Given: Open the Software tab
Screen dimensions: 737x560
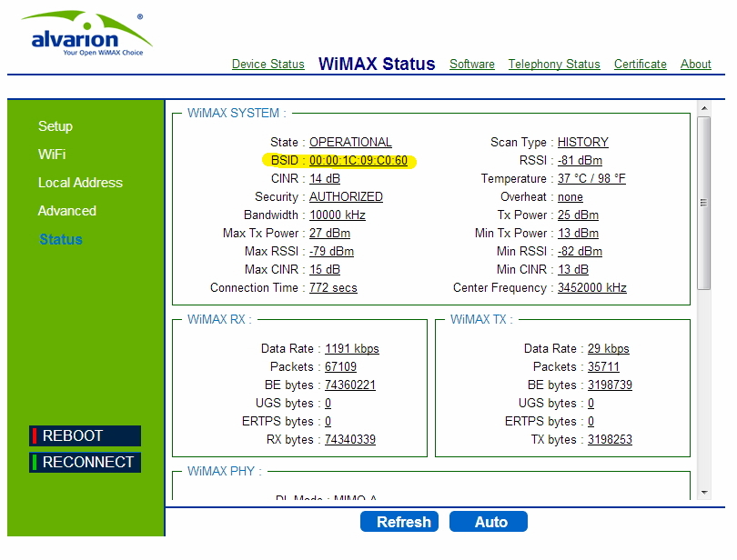Looking at the screenshot, I should point(472,64).
